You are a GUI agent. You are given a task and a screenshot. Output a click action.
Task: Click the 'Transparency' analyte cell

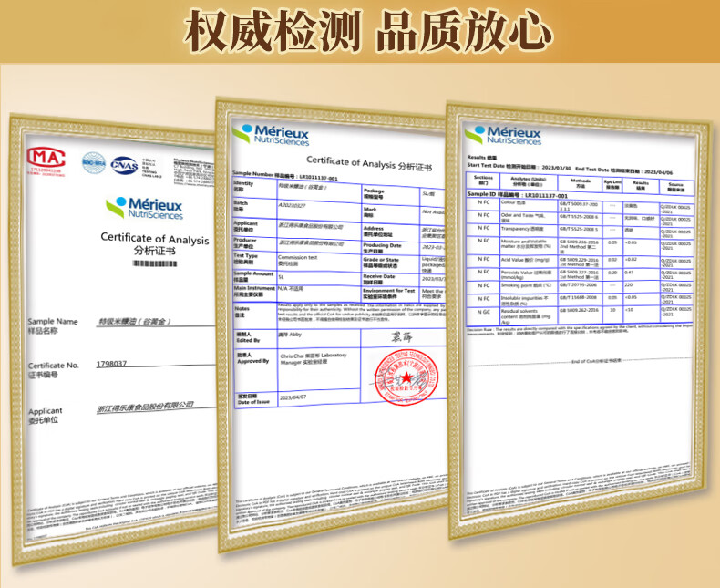[x=529, y=230]
